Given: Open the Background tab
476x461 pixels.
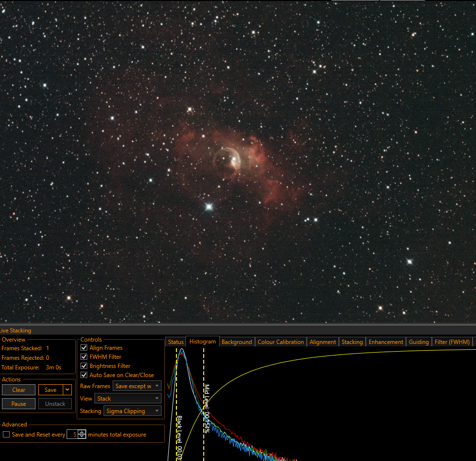Looking at the screenshot, I should point(237,342).
